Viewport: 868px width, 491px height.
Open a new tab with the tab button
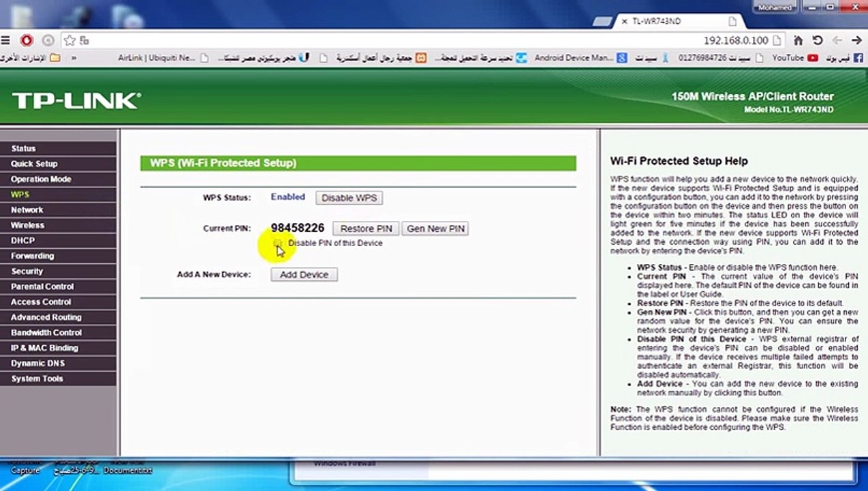(602, 21)
